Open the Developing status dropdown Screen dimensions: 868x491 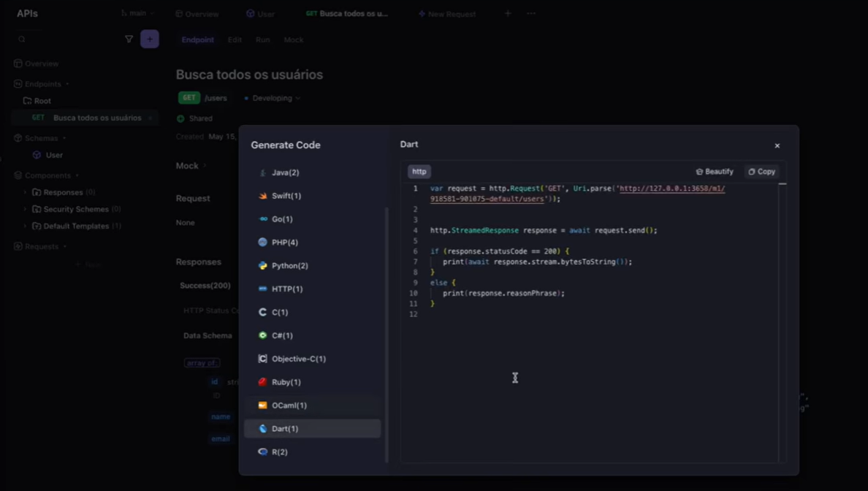(273, 98)
